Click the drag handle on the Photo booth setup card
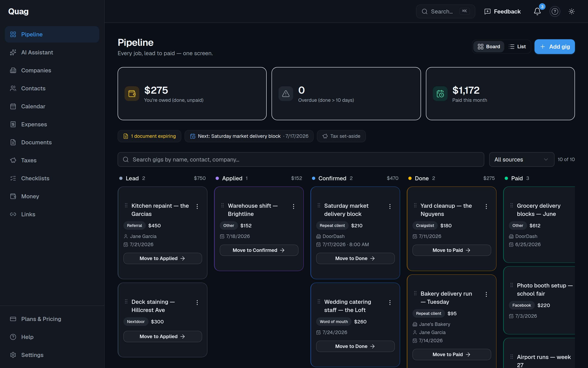The image size is (588, 368). pos(511,285)
